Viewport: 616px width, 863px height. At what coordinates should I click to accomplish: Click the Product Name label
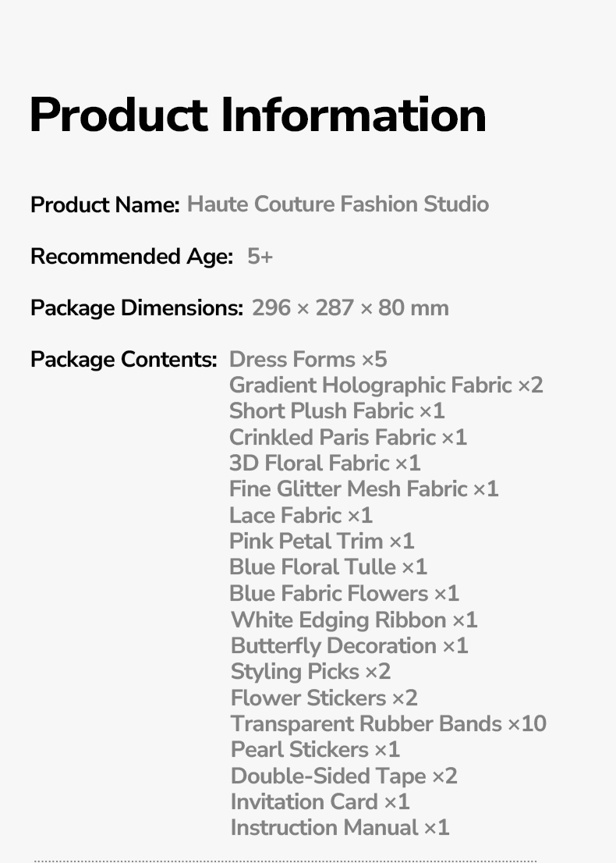click(x=105, y=205)
